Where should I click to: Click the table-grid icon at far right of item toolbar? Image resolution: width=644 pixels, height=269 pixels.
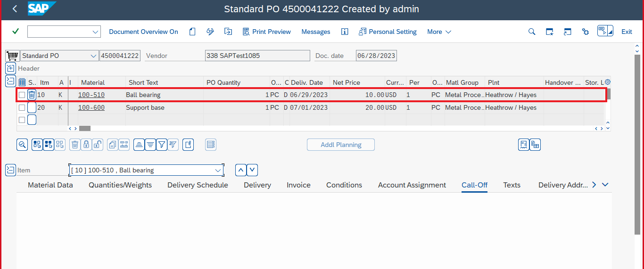pos(535,145)
